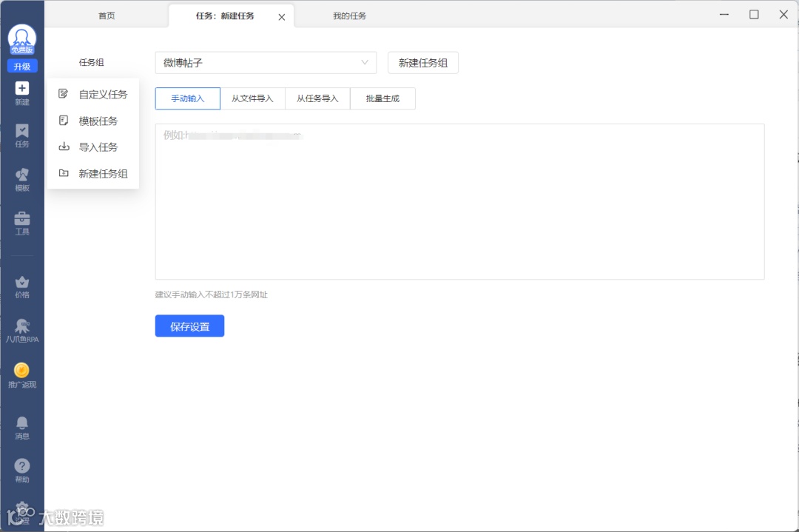The width and height of the screenshot is (799, 532).
Task: Click the 任务组 label
Action: pyautogui.click(x=91, y=62)
